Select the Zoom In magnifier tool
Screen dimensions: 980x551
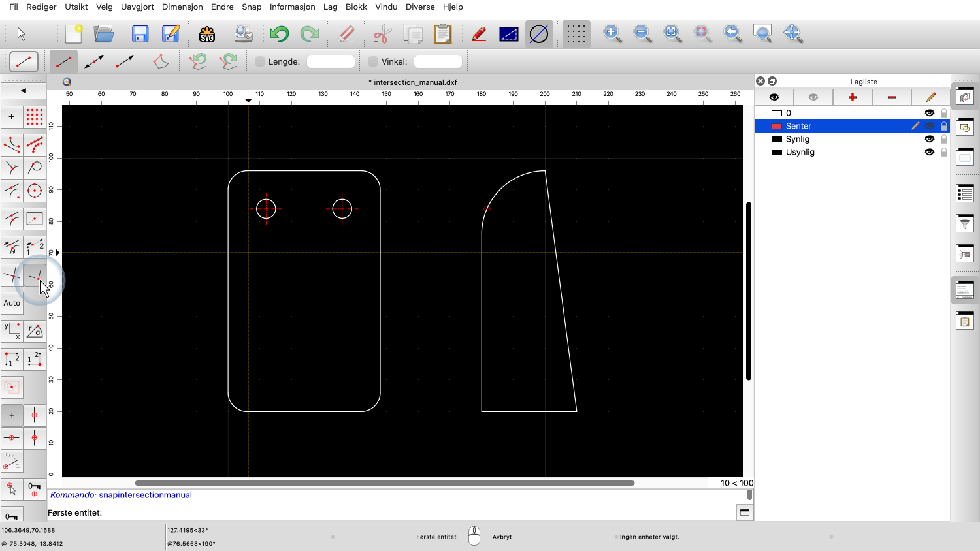coord(612,33)
